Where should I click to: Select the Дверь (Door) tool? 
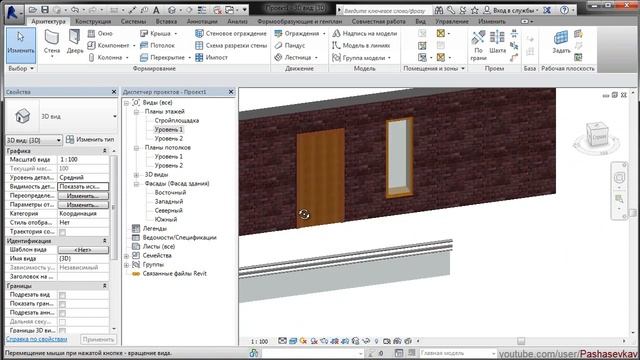[75, 42]
